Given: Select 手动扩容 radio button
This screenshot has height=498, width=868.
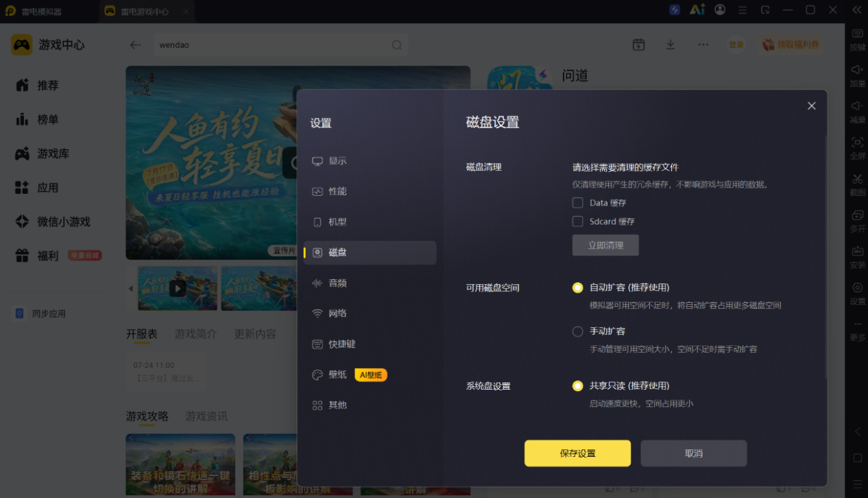Looking at the screenshot, I should click(578, 332).
